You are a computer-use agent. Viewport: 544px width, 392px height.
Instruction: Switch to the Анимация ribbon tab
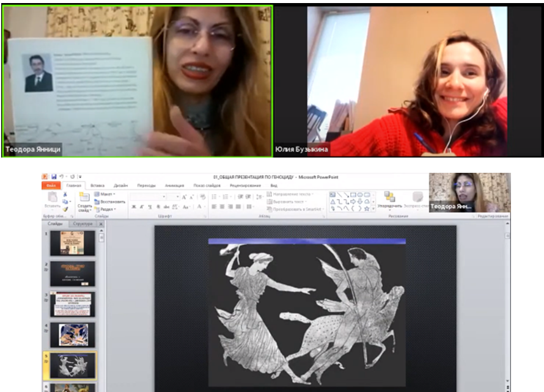[174, 186]
